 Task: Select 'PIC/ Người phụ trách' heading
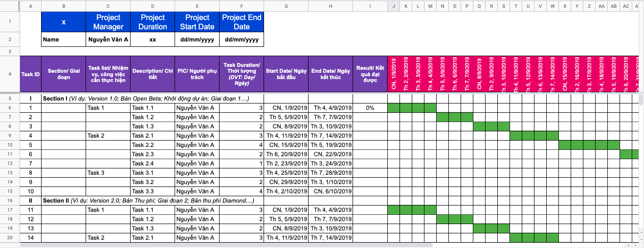[x=197, y=74]
